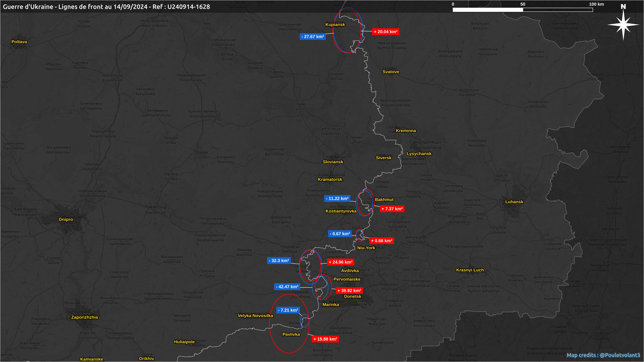This screenshot has height=362, width=644.
Task: Click the -7.21 km² blue label
Action: pos(288,310)
